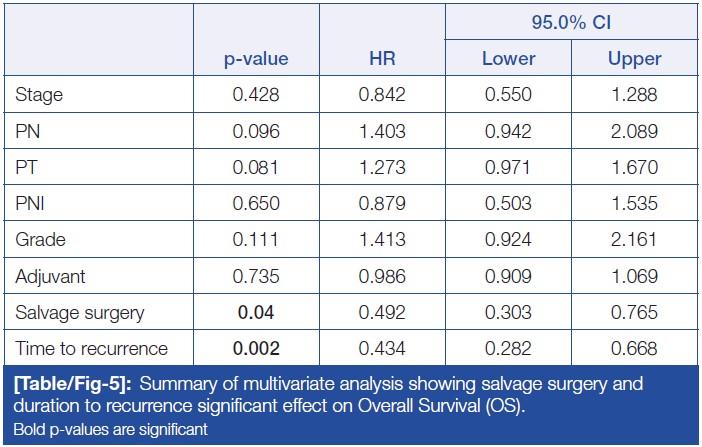702x447 pixels.
Task: Select the 95.0% CI header cell
Action: [x=571, y=21]
